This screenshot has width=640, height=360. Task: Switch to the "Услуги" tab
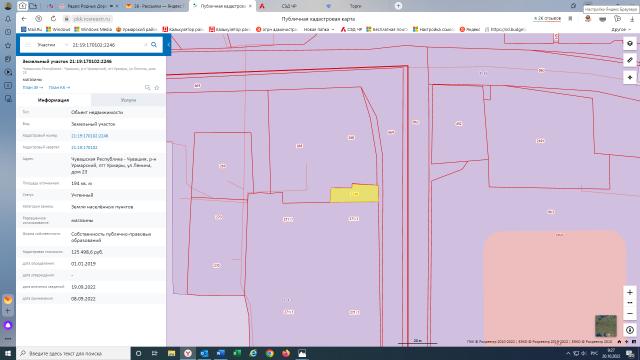(129, 100)
